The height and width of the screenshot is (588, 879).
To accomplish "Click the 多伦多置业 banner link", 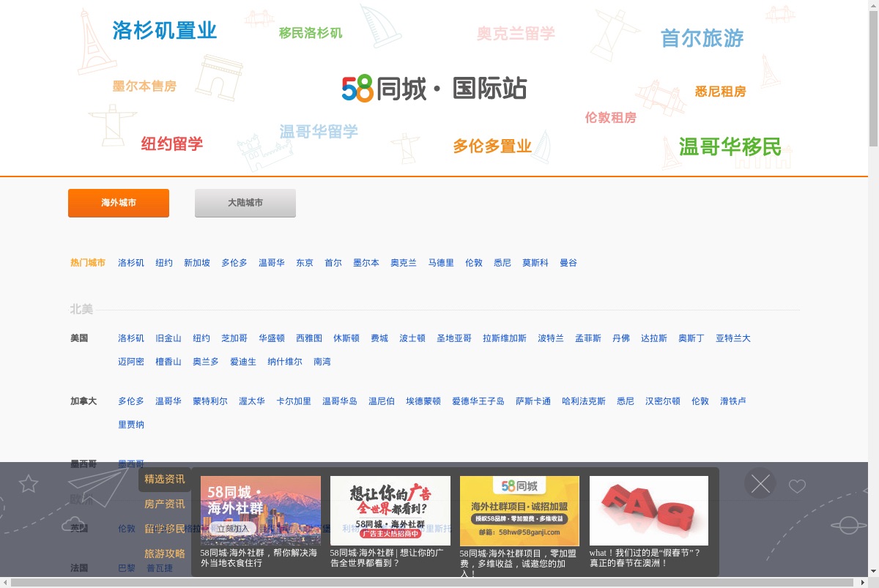I will (x=492, y=146).
